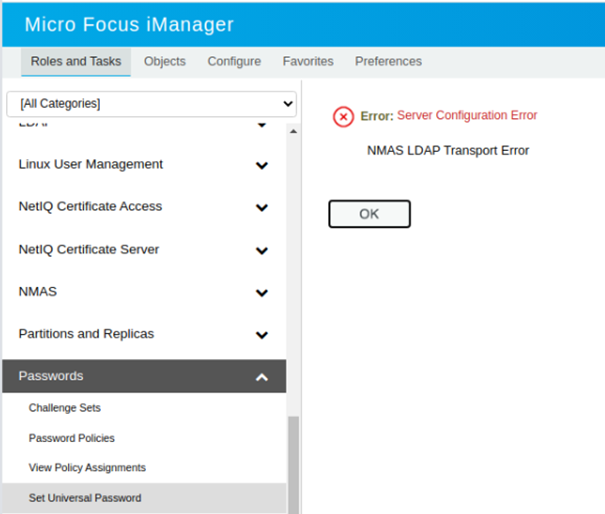Select View Policy Assignments
Viewport: 605px width, 514px height.
(x=87, y=467)
